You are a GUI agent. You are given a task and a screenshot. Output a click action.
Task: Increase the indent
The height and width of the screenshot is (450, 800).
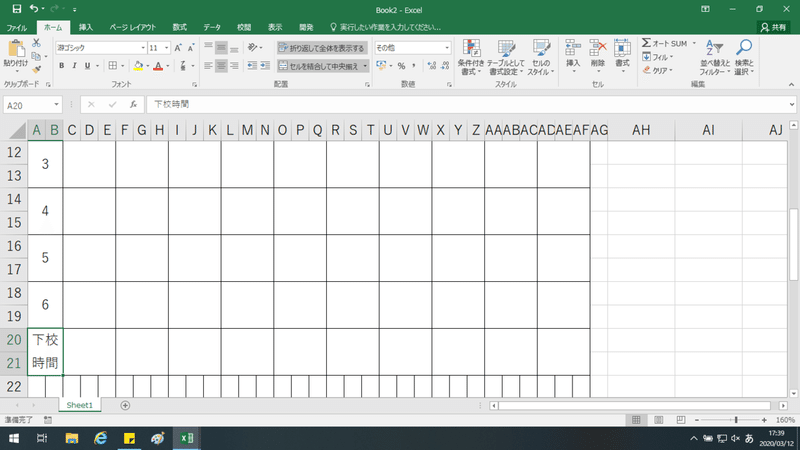[265, 66]
